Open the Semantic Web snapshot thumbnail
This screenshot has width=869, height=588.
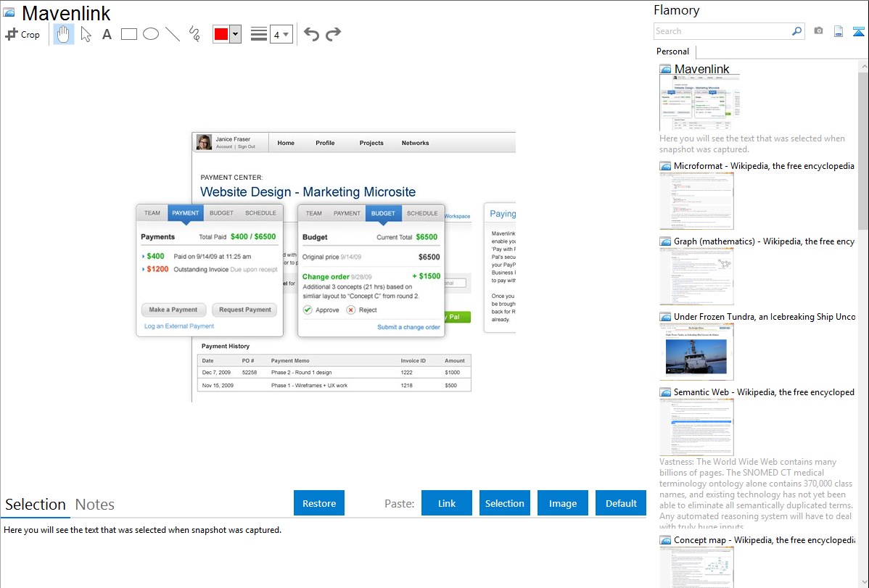coord(696,427)
